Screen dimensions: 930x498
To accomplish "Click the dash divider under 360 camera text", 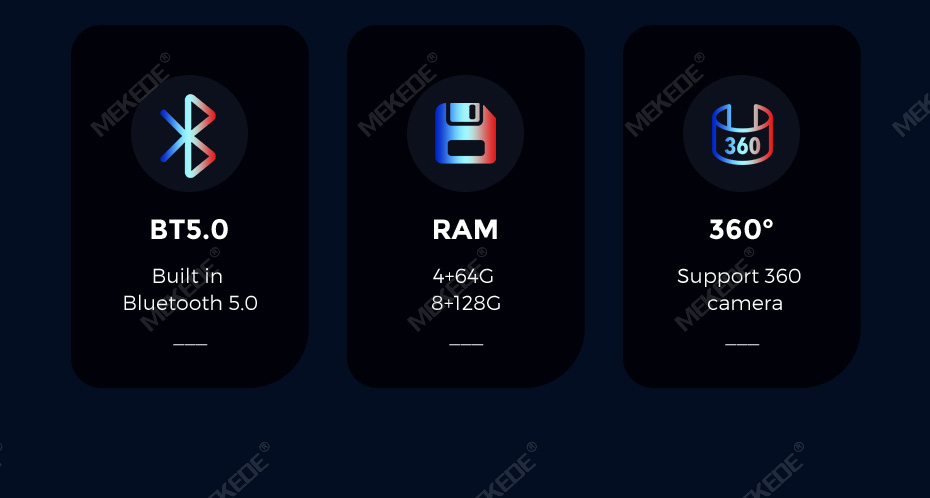I will coord(742,344).
